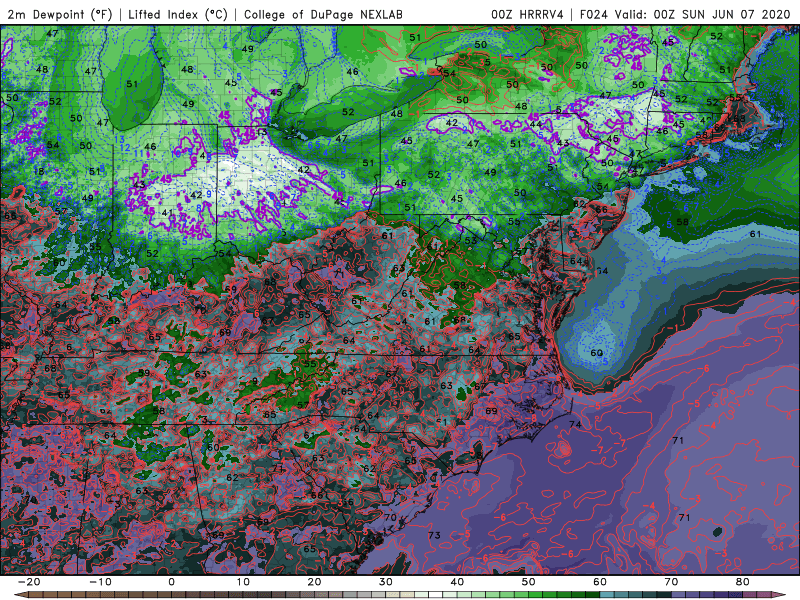Screen dimensions: 800x600
Task: Click the -20 label on the color scale
Action: (x=28, y=582)
